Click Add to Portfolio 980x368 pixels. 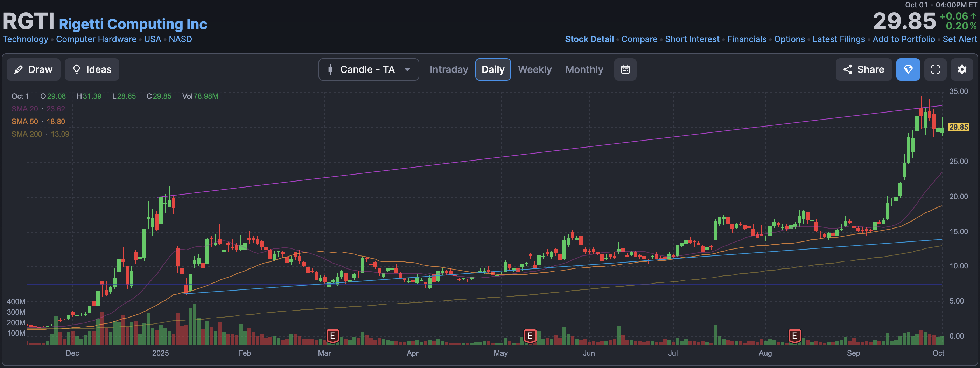(x=904, y=39)
